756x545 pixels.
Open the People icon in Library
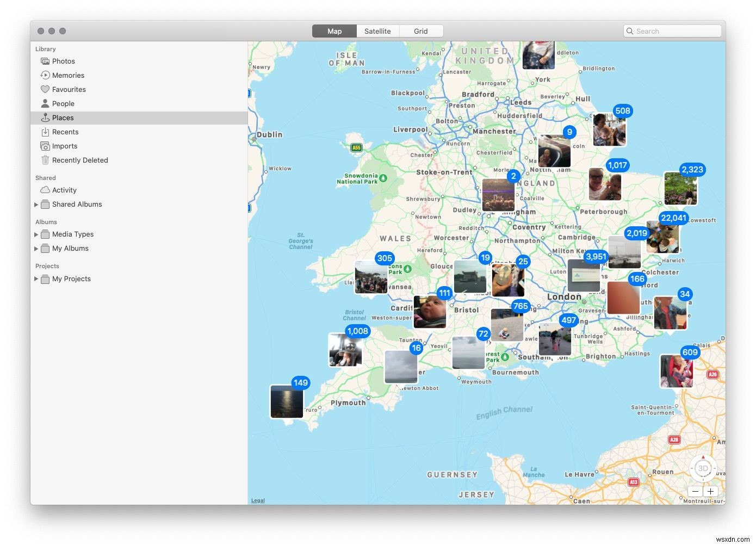45,103
